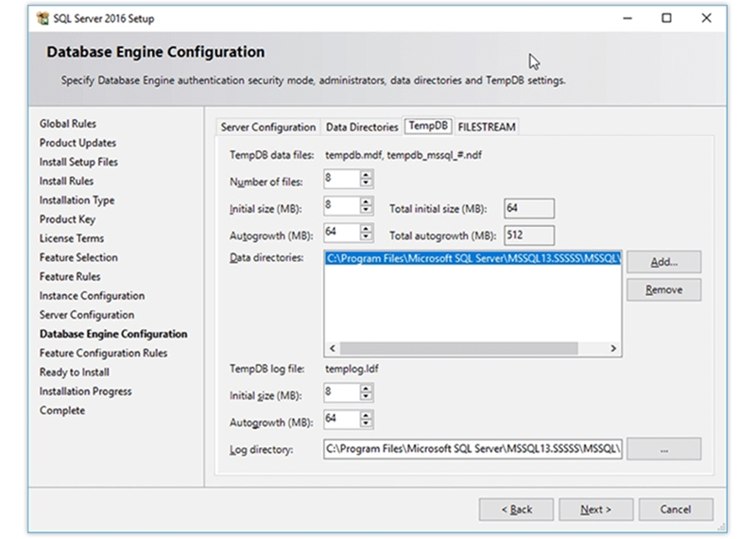Increase data files Initial size spinner
Viewport: 756px width, 539px height.
tap(367, 201)
